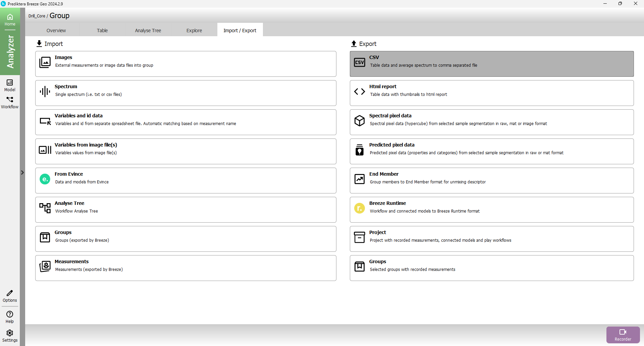The width and height of the screenshot is (644, 346).
Task: Switch to the Overview tab
Action: [x=56, y=31]
